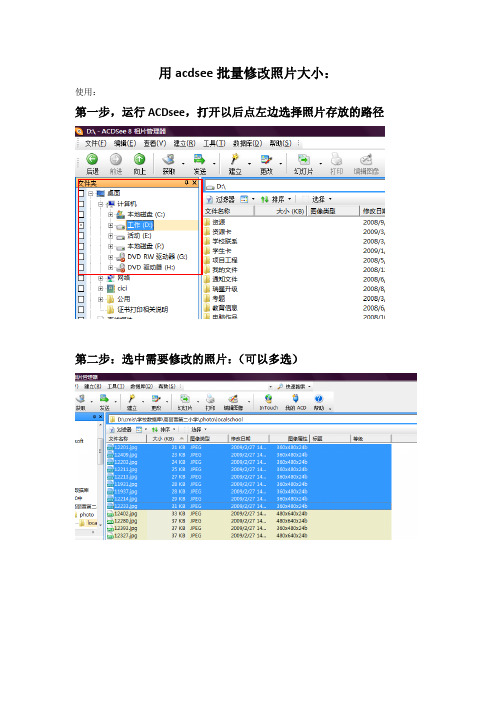Click the 我的 ACD icon in step-two toolbar
496x702 pixels.
(295, 398)
